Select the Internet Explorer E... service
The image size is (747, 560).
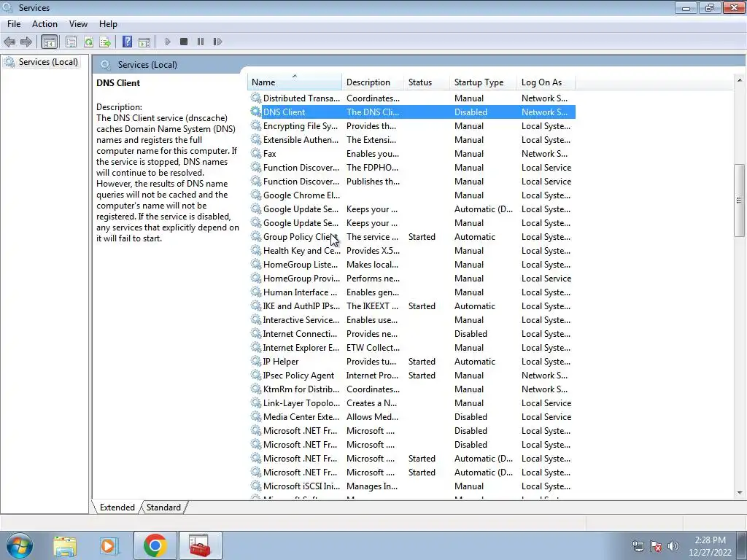coord(412,348)
